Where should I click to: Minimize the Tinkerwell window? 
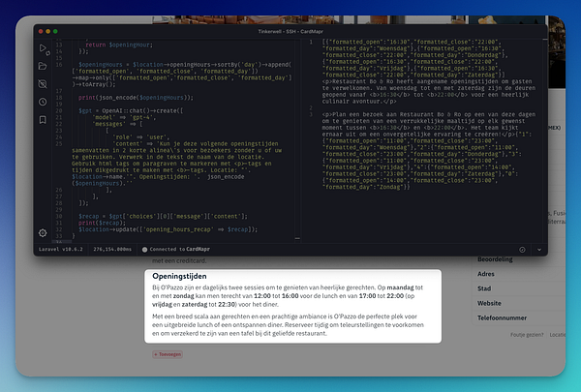[x=47, y=32]
